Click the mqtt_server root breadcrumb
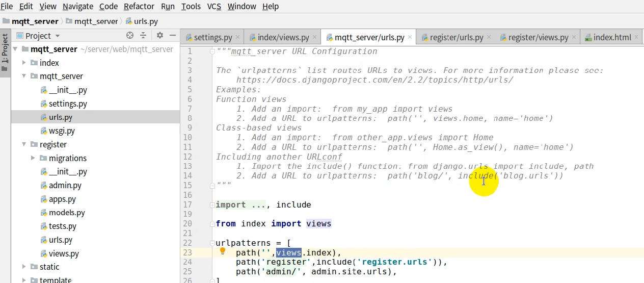 pyautogui.click(x=31, y=21)
